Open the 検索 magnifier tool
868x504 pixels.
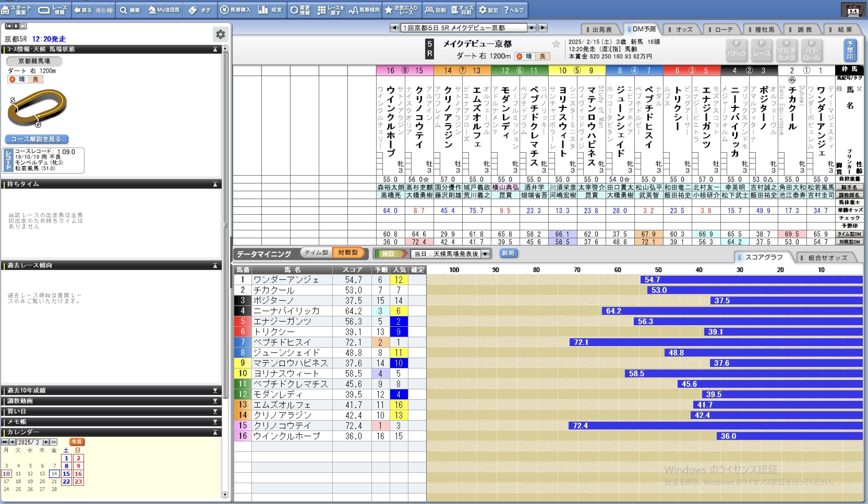[x=130, y=10]
